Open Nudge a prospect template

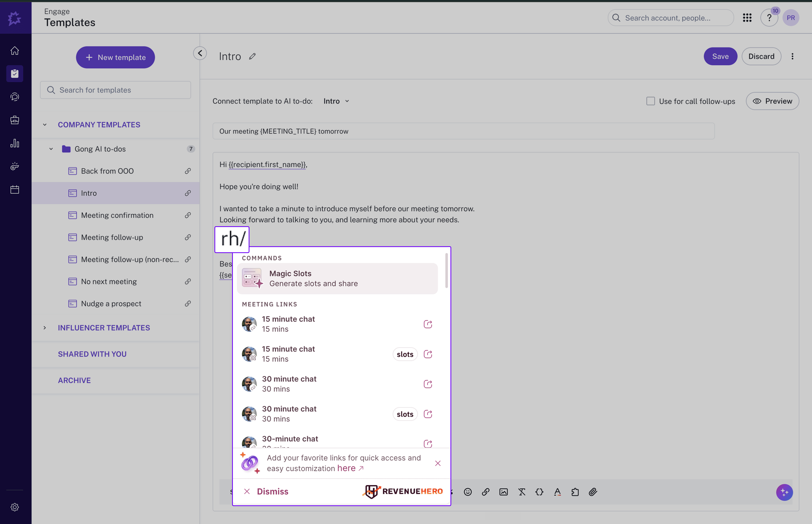pyautogui.click(x=116, y=304)
